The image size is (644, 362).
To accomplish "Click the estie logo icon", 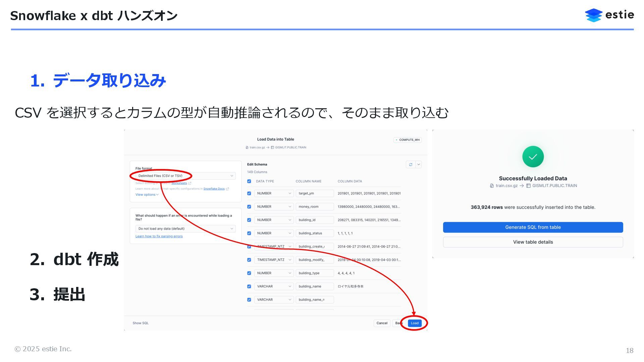I will point(593,15).
